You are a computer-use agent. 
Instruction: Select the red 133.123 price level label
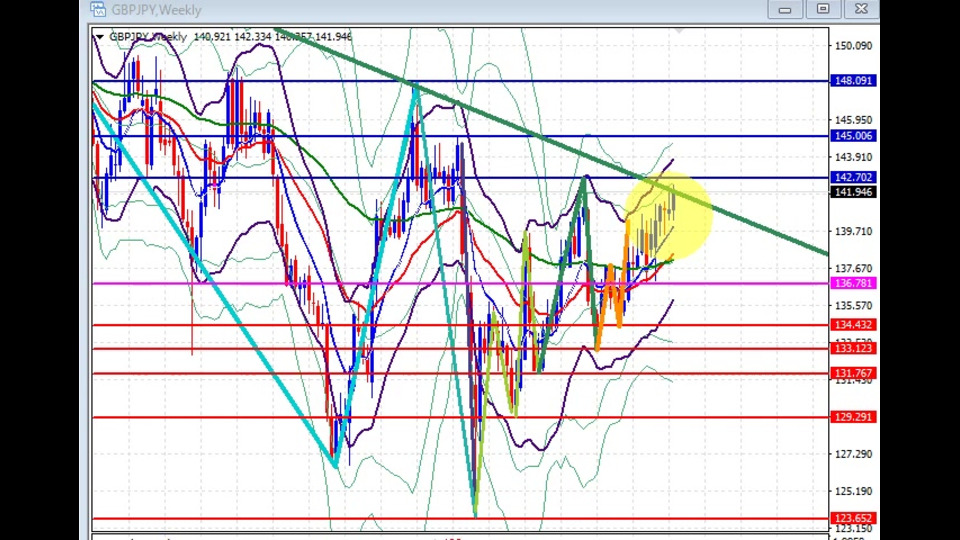pyautogui.click(x=853, y=348)
